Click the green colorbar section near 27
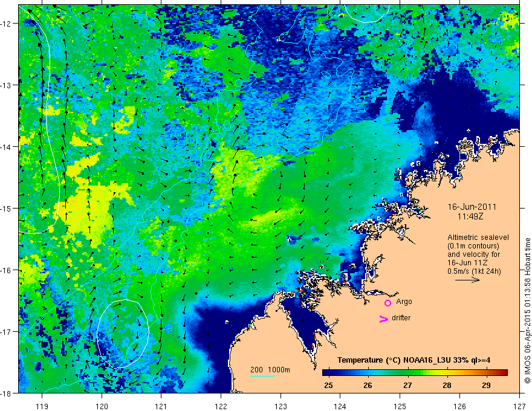The height and width of the screenshot is (411, 532). tap(407, 373)
